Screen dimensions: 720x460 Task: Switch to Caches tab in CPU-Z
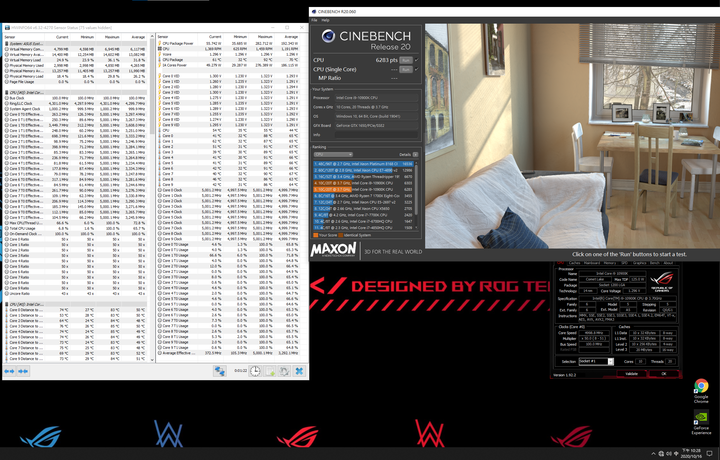[574, 263]
